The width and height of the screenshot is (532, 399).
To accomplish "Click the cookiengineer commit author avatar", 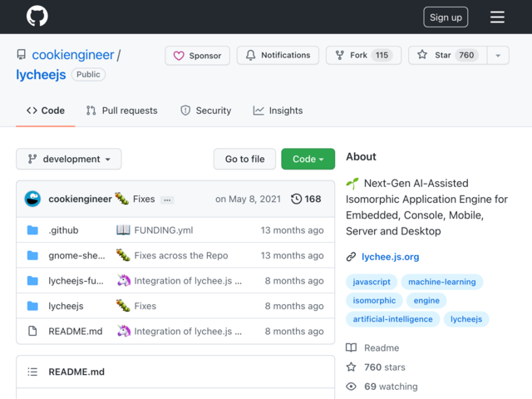I will tap(32, 199).
